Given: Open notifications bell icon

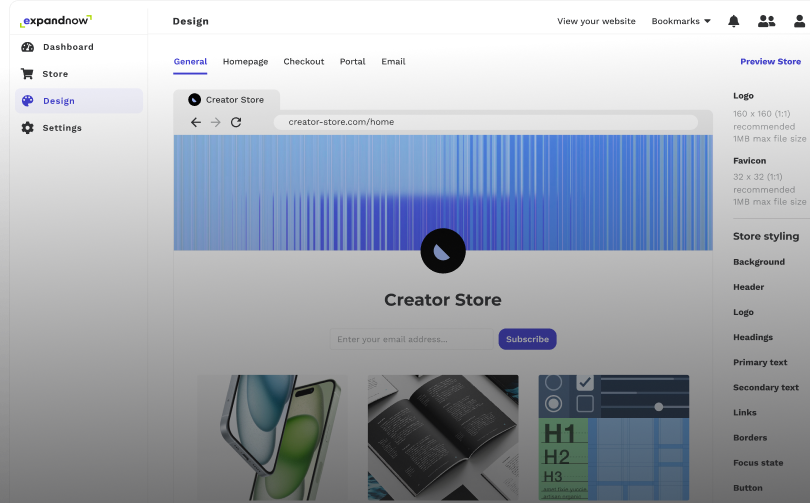Looking at the screenshot, I should click(x=734, y=21).
